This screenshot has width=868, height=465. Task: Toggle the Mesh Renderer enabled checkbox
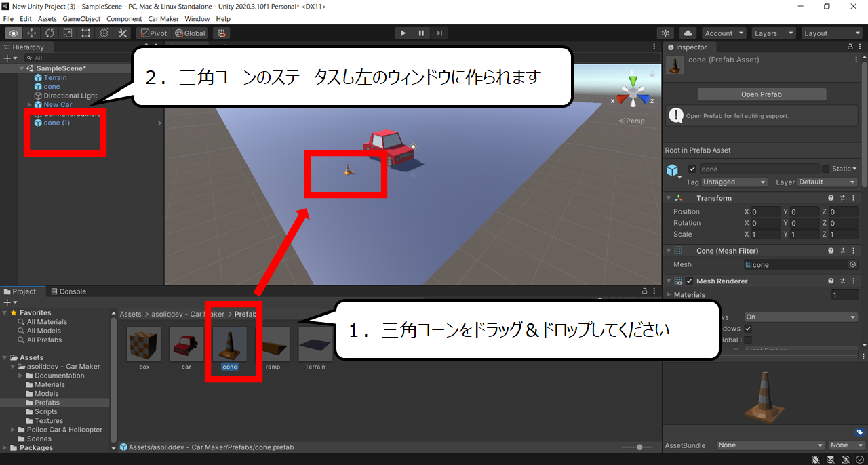(x=690, y=281)
